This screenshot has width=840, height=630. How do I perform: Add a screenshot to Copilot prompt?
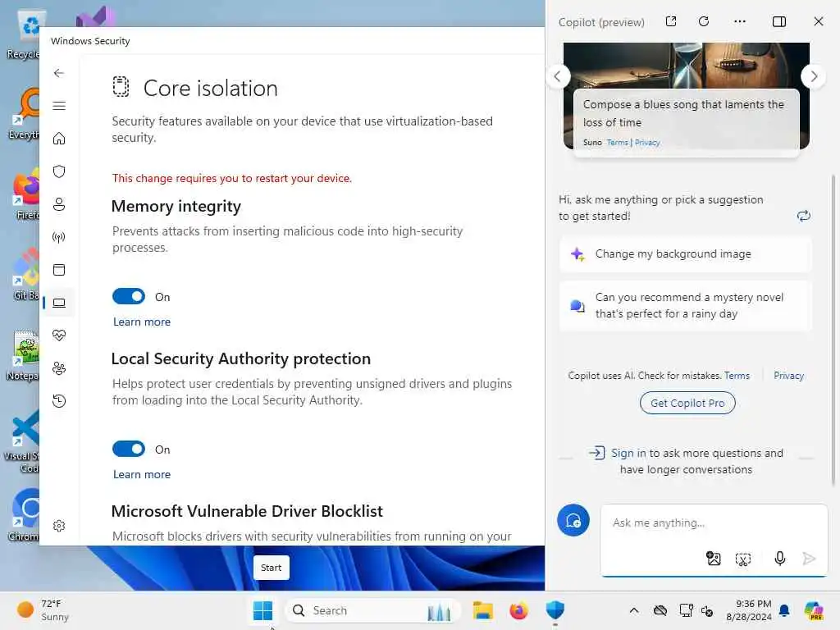(x=743, y=559)
